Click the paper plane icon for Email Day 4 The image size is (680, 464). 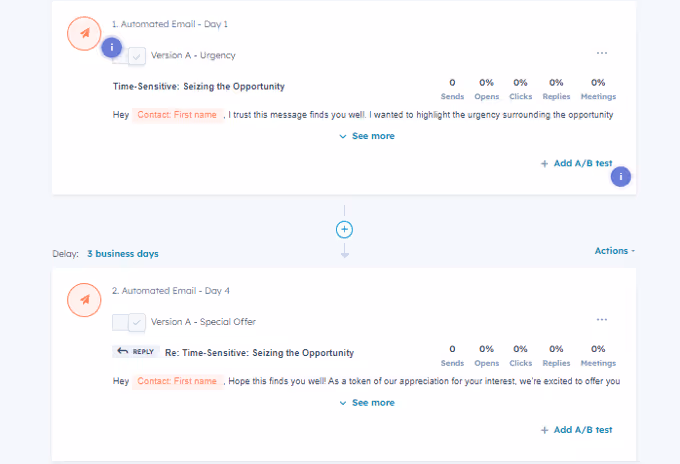click(x=84, y=300)
